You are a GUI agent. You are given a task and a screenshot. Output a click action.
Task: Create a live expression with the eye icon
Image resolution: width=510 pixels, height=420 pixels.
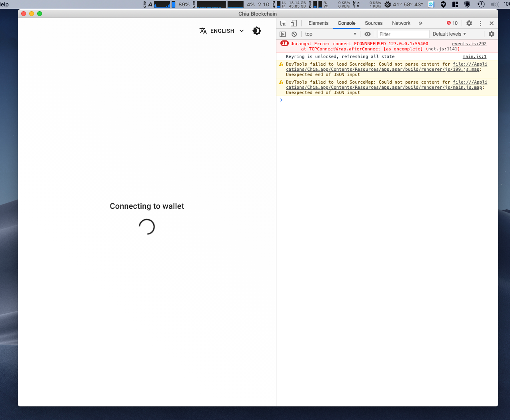(x=367, y=34)
